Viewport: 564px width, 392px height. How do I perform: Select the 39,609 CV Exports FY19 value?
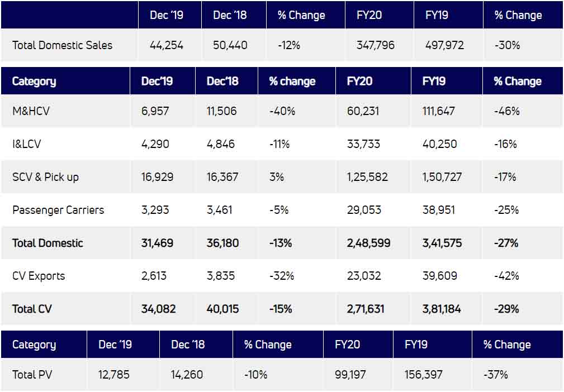(440, 276)
